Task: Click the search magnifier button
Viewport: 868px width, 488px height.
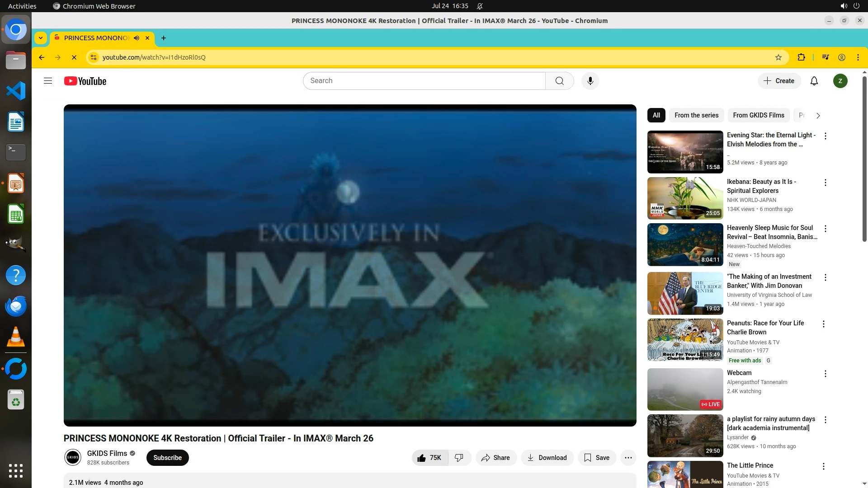Action: tap(559, 81)
